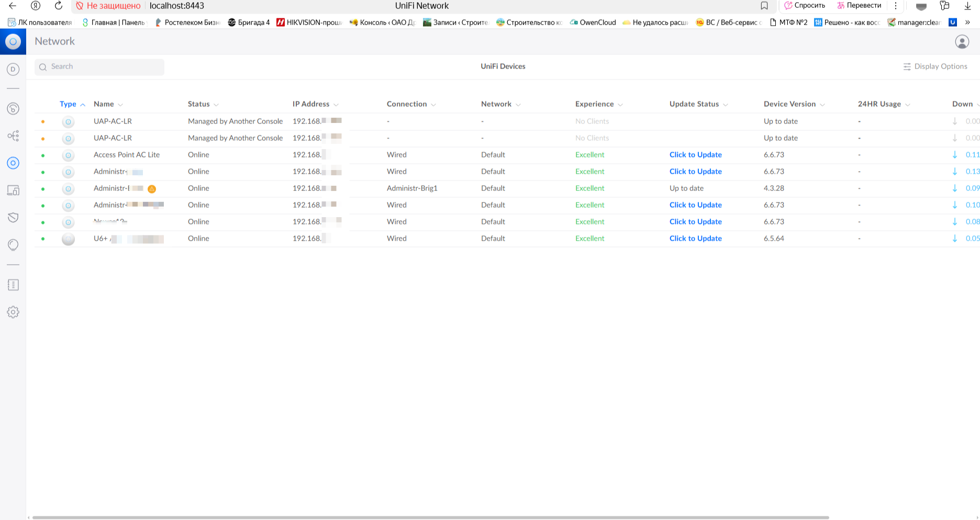Sort by the Status column header
980x520 pixels.
pos(199,104)
